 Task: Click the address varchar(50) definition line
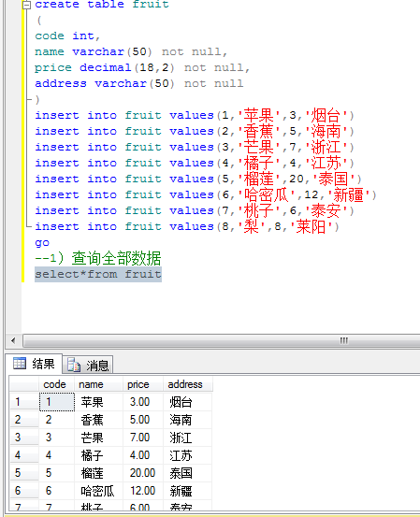tap(138, 83)
